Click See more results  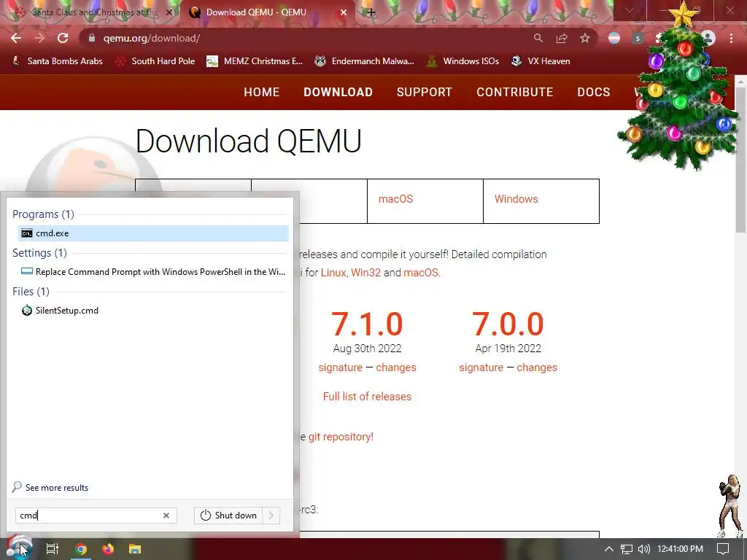pyautogui.click(x=50, y=488)
